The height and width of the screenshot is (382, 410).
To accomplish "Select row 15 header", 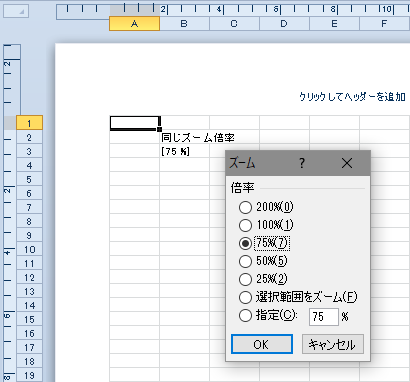I will tap(29, 319).
